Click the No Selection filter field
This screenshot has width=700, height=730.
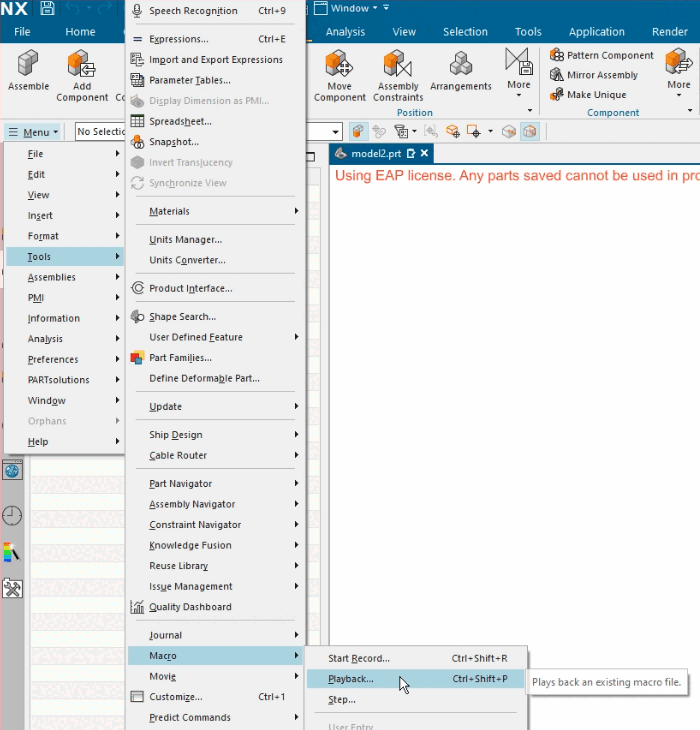[x=100, y=132]
